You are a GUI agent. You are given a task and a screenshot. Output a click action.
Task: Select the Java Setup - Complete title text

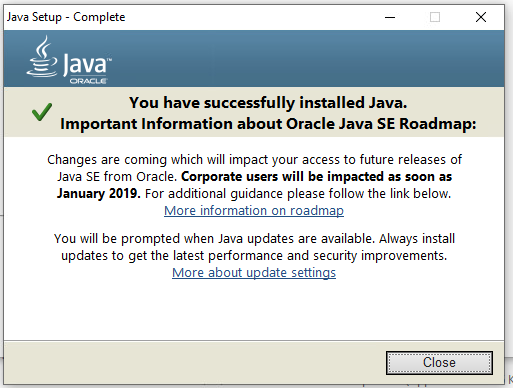pos(66,17)
